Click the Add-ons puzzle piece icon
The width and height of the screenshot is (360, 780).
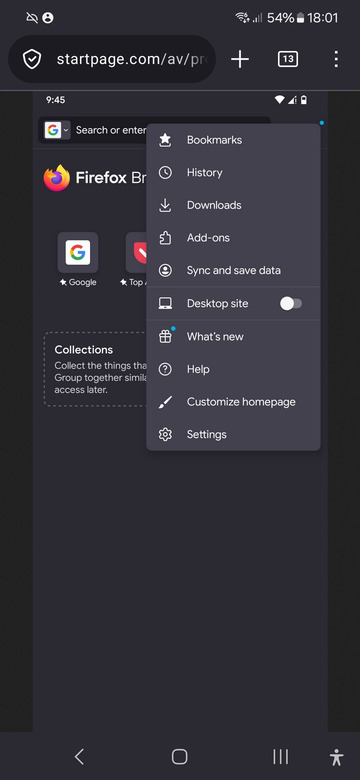(x=165, y=238)
